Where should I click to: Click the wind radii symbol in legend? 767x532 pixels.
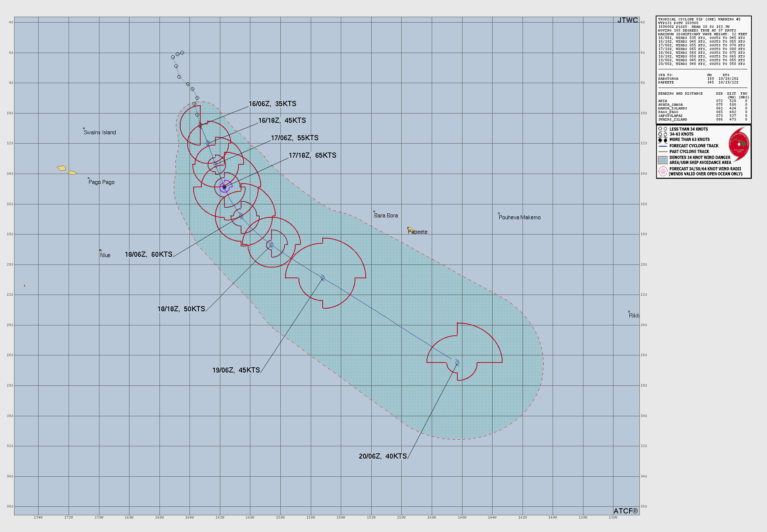(x=662, y=171)
